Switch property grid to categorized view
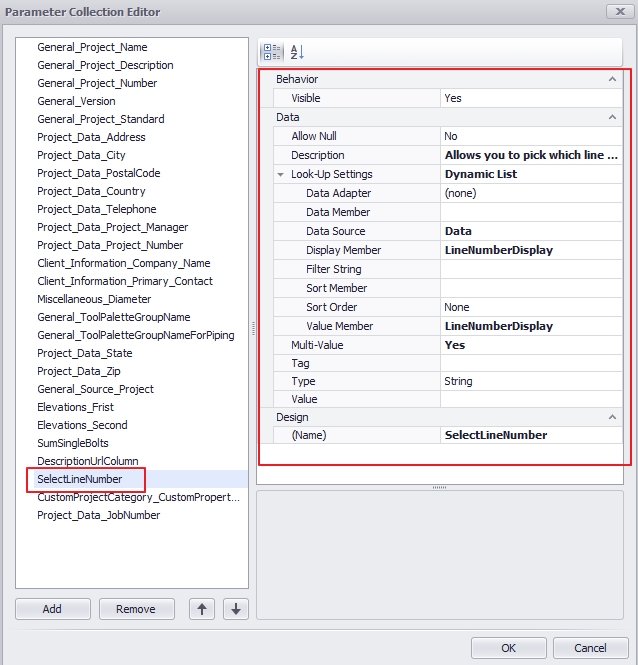638x665 pixels. (x=272, y=52)
